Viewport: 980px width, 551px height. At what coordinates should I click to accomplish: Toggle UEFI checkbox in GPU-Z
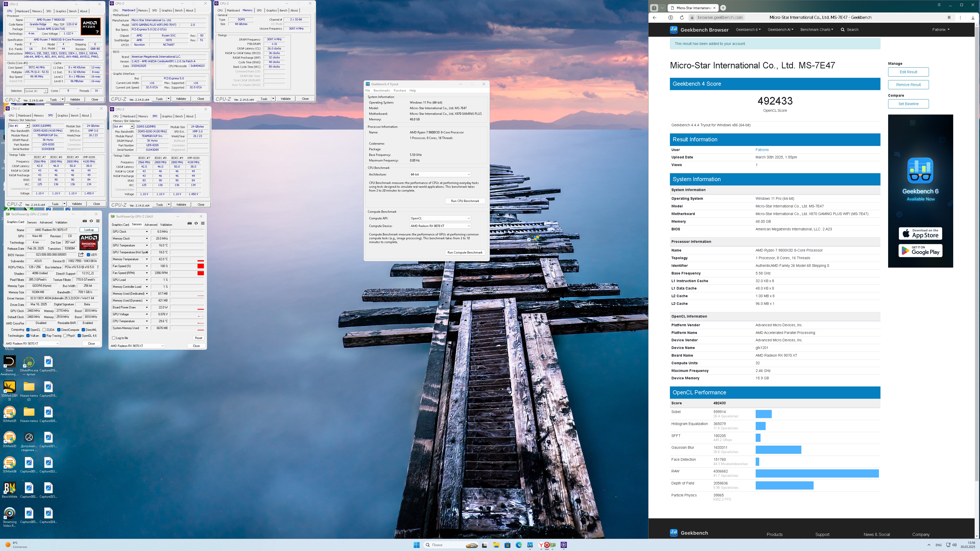click(88, 255)
